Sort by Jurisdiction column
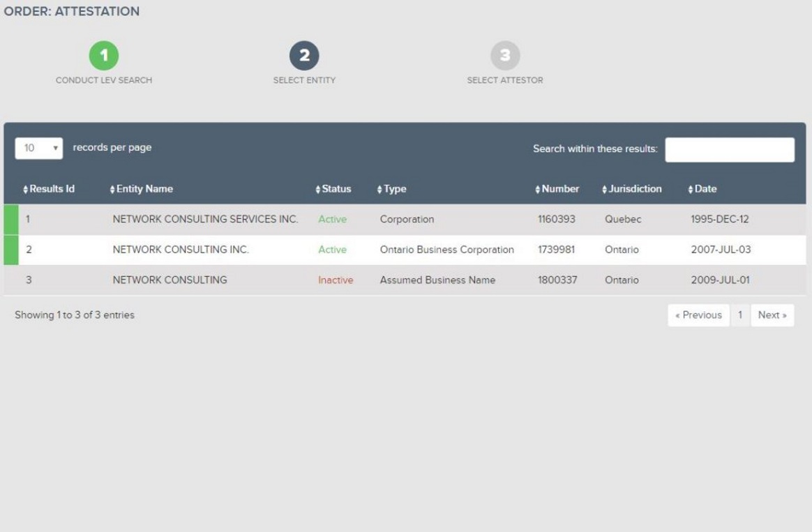The width and height of the screenshot is (812, 532). 632,189
